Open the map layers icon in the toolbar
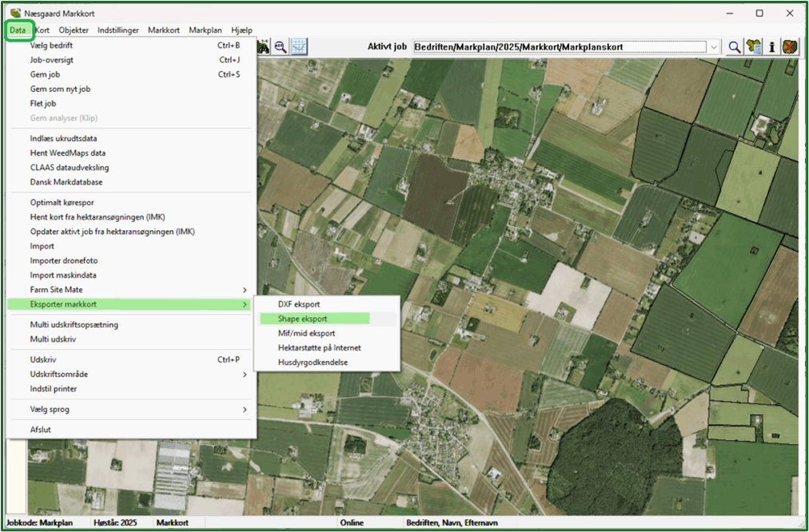 tap(753, 47)
